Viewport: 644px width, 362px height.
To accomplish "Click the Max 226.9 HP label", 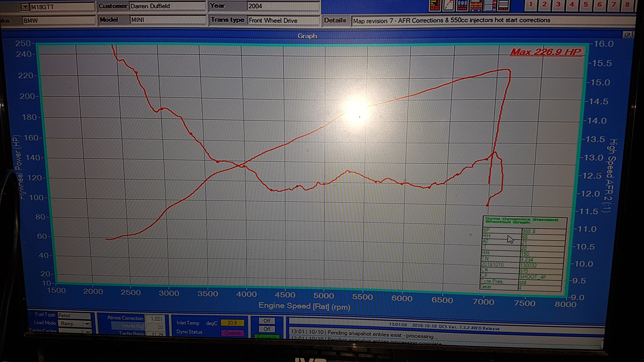I will coord(546,52).
